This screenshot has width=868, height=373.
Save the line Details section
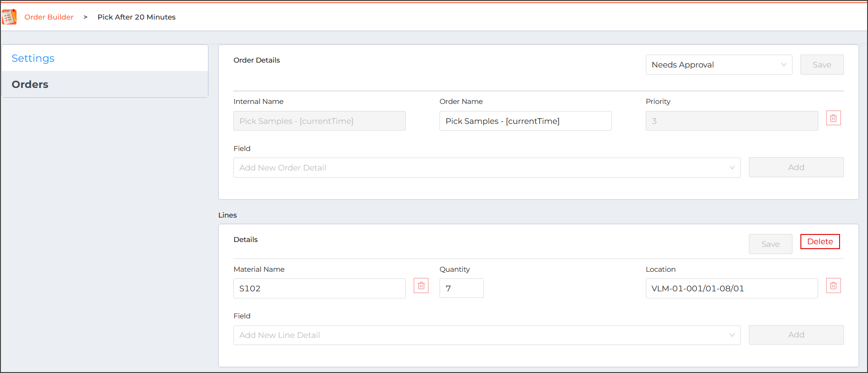coord(770,244)
